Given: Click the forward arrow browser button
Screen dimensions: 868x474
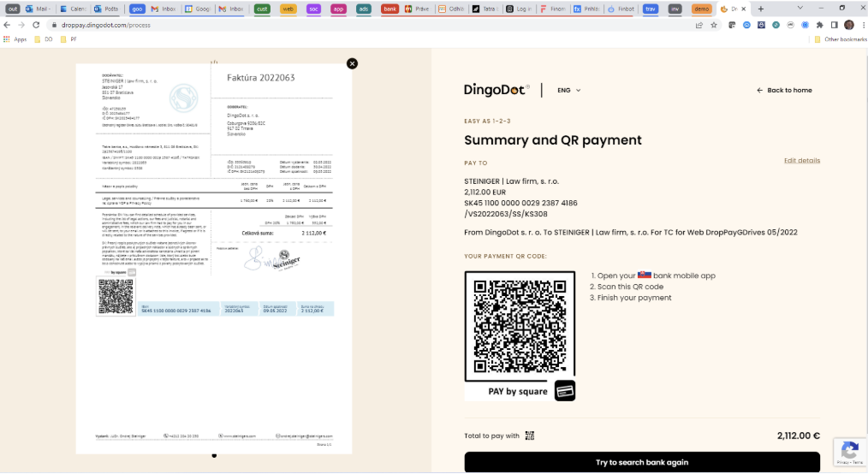Looking at the screenshot, I should (x=21, y=25).
